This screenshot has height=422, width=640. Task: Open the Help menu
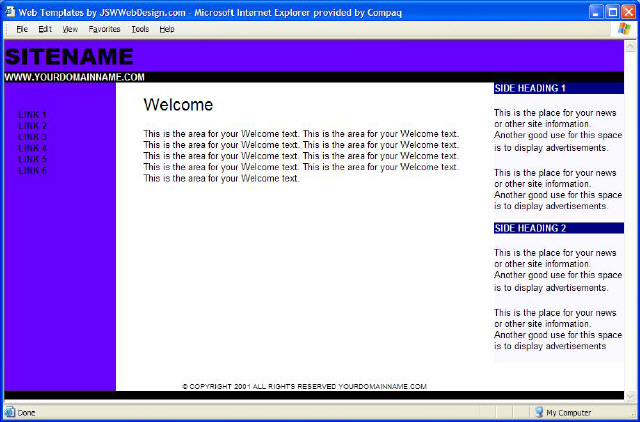[x=167, y=29]
